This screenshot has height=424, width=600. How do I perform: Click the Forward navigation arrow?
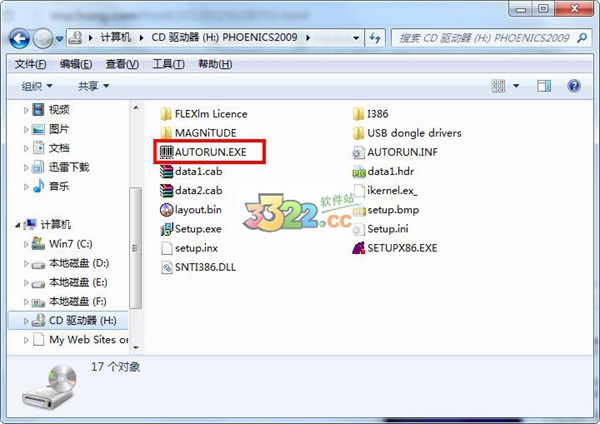click(x=43, y=38)
